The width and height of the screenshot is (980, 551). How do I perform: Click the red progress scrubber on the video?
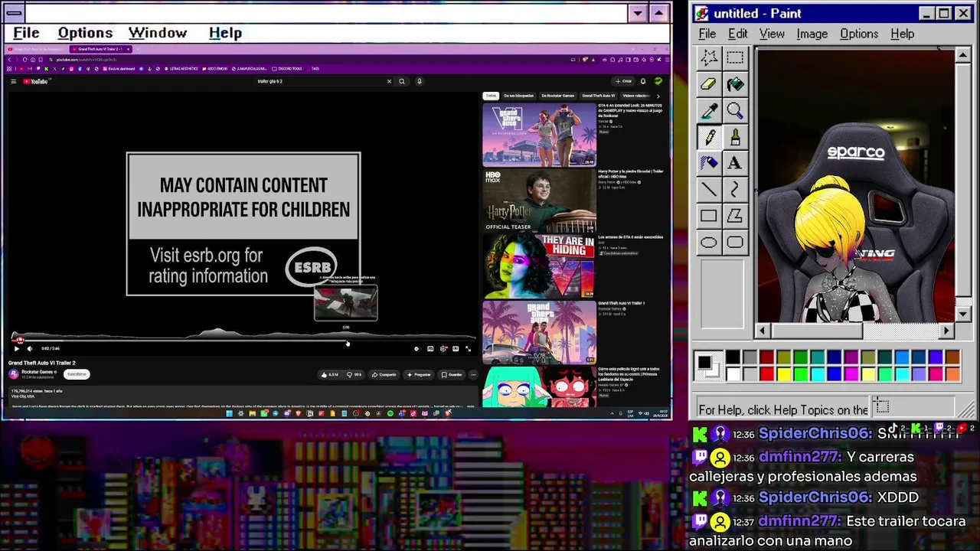pos(20,340)
